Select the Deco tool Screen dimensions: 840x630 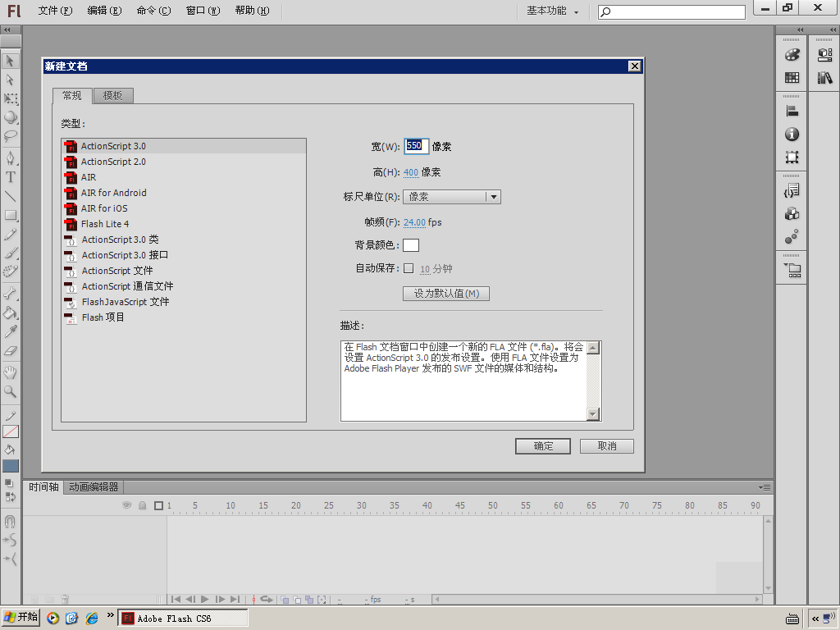tap(10, 272)
